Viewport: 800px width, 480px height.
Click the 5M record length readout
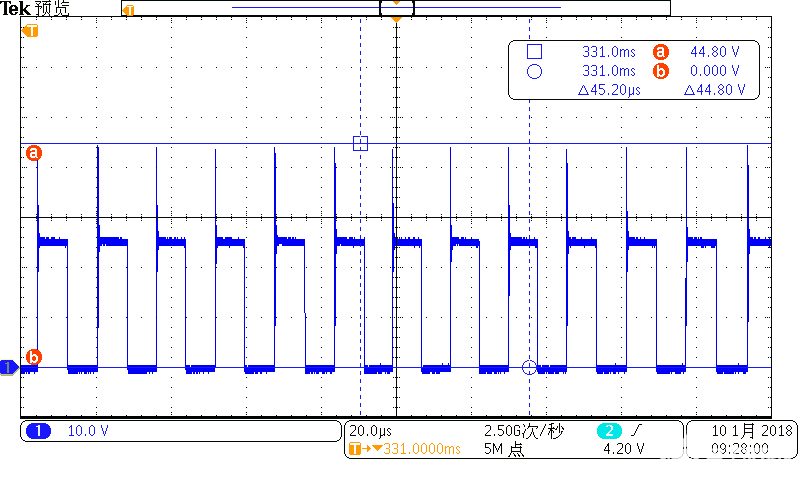(x=504, y=449)
